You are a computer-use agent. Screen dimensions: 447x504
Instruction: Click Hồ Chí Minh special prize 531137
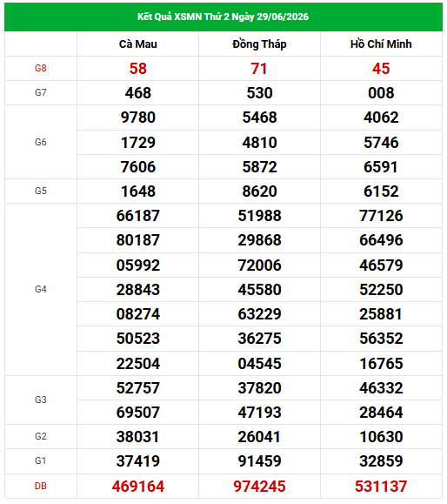click(x=381, y=487)
